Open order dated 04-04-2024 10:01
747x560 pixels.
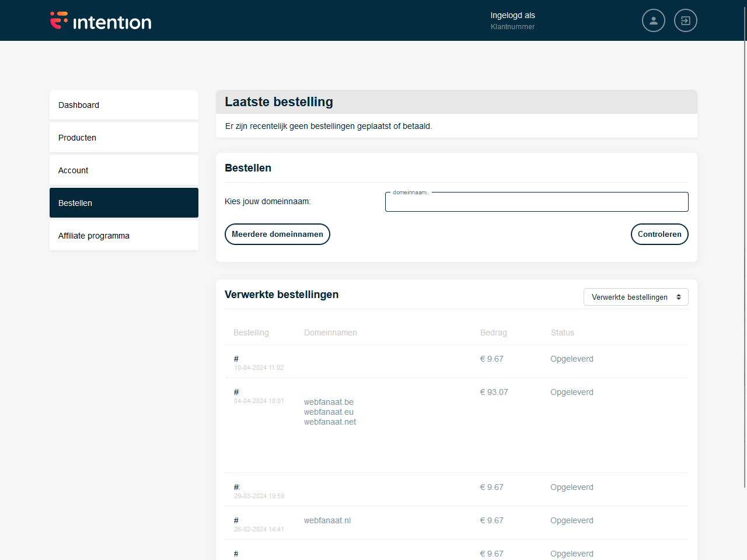(236, 393)
